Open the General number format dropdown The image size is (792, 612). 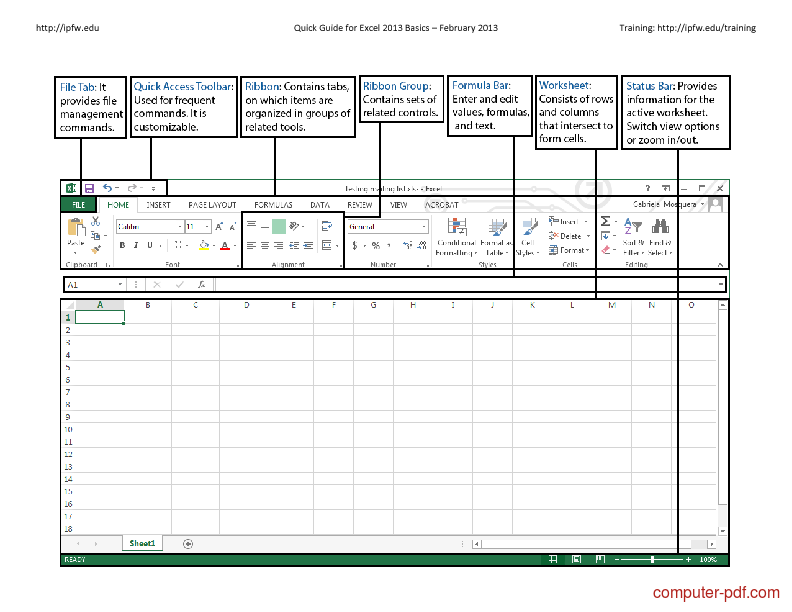pos(424,227)
